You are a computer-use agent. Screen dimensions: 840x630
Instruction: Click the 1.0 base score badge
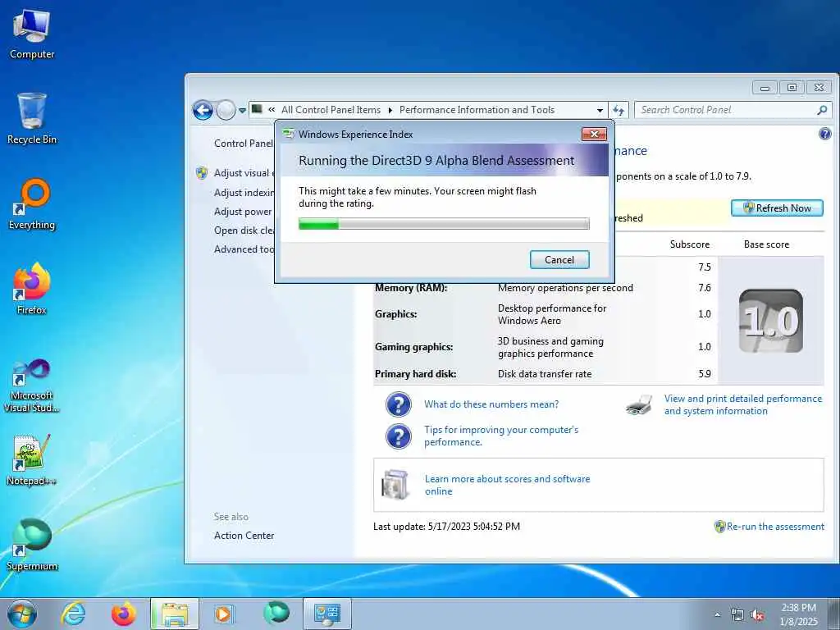point(771,321)
